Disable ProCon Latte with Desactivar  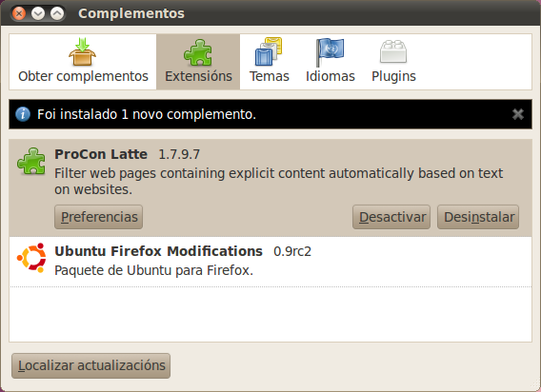(x=391, y=217)
